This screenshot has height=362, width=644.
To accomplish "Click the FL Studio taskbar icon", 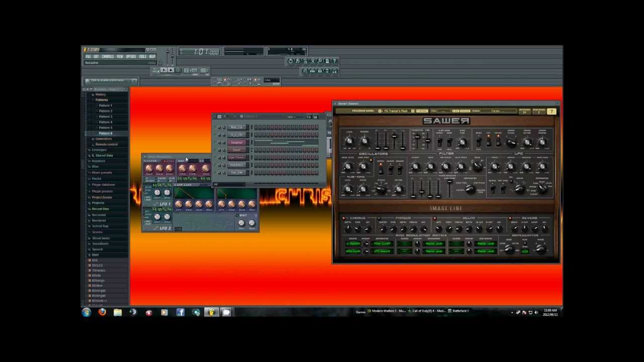I will pos(211,312).
